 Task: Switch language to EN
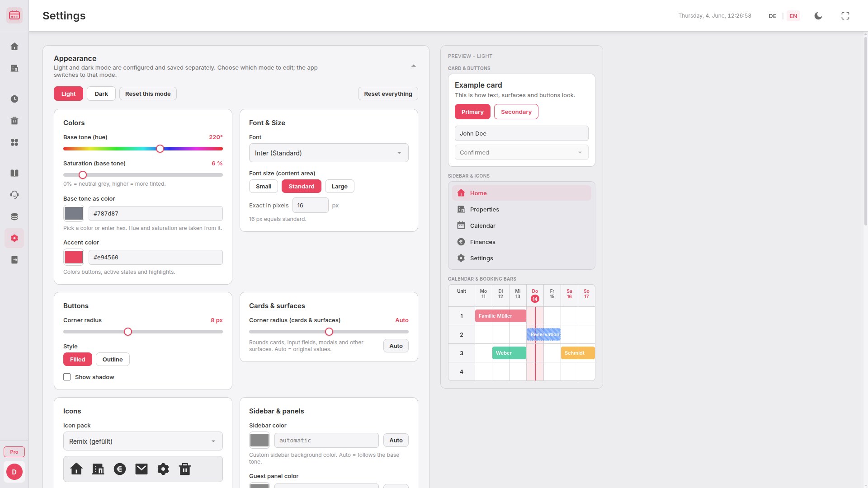coord(793,16)
